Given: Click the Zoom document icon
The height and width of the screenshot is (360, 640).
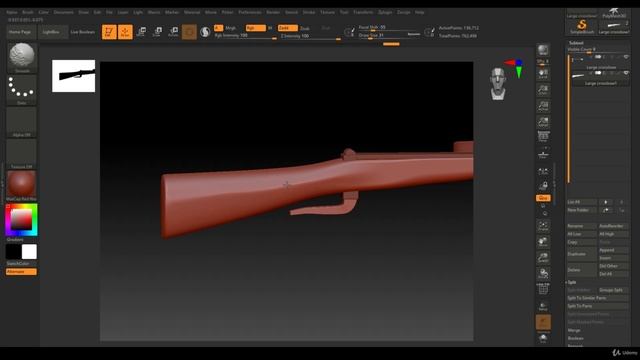Looking at the screenshot, I should (543, 90).
